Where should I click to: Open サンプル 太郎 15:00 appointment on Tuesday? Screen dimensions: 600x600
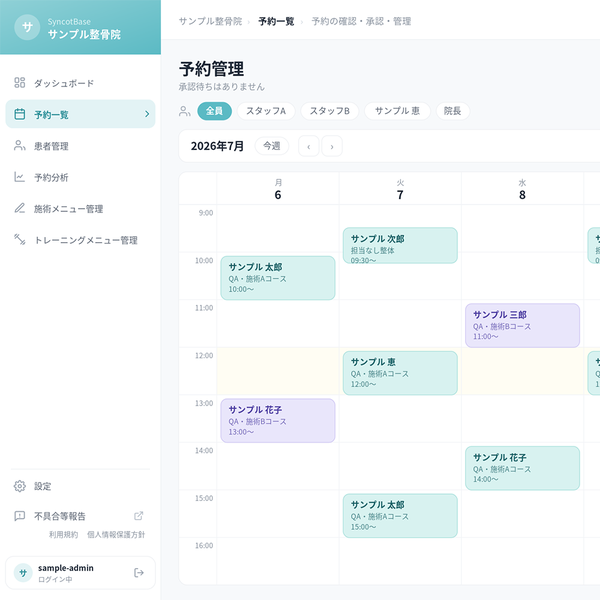pyautogui.click(x=400, y=515)
